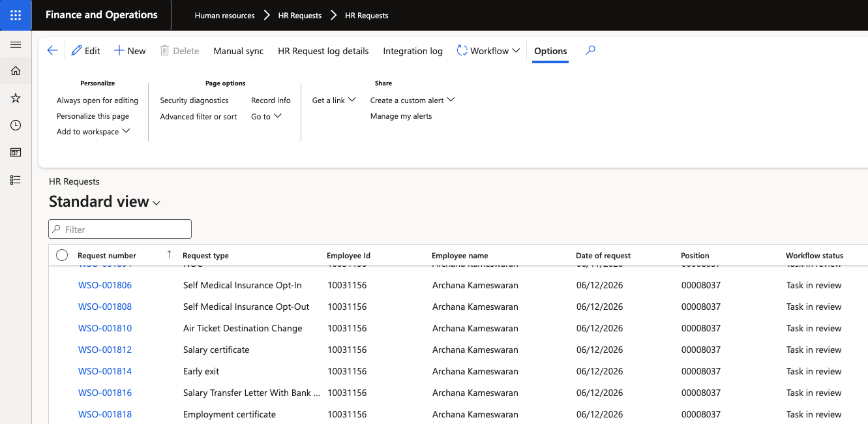Open Security diagnostics
The width and height of the screenshot is (868, 424).
pyautogui.click(x=194, y=100)
